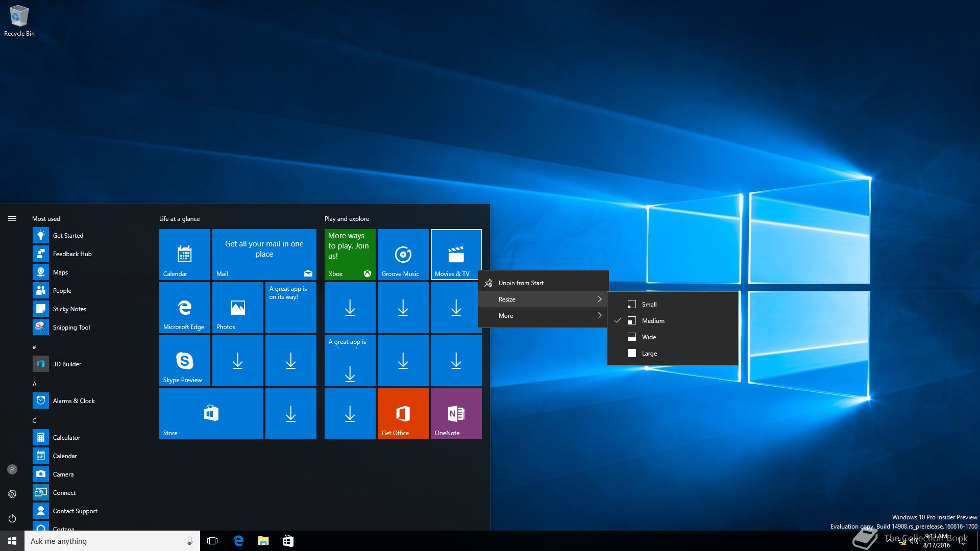Expand the Resize submenu
The width and height of the screenshot is (980, 551).
pyautogui.click(x=543, y=299)
